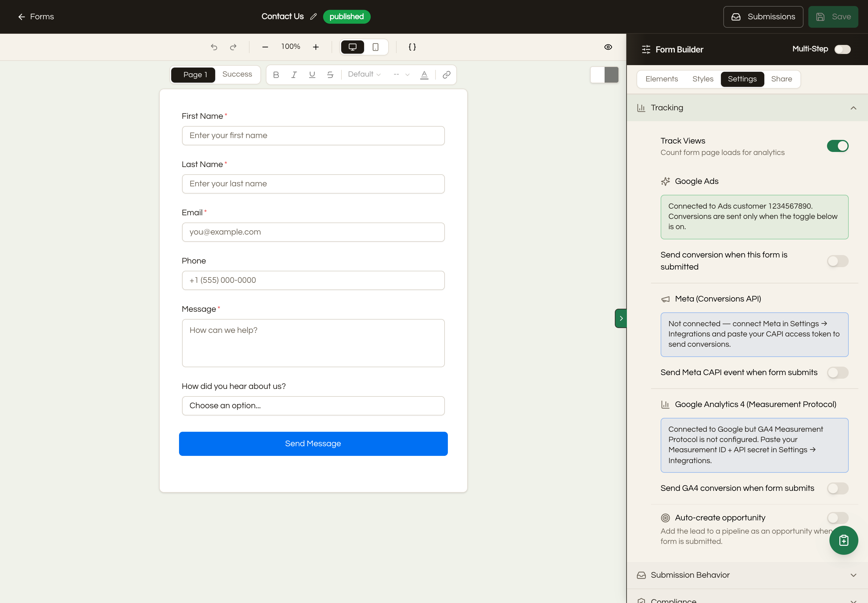Click the Google Analytics 4 chart icon

(x=665, y=405)
